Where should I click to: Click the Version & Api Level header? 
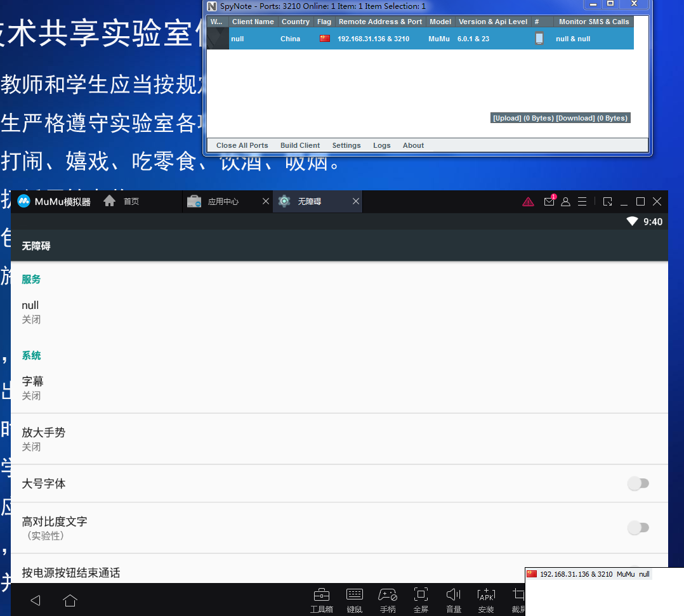(x=493, y=22)
